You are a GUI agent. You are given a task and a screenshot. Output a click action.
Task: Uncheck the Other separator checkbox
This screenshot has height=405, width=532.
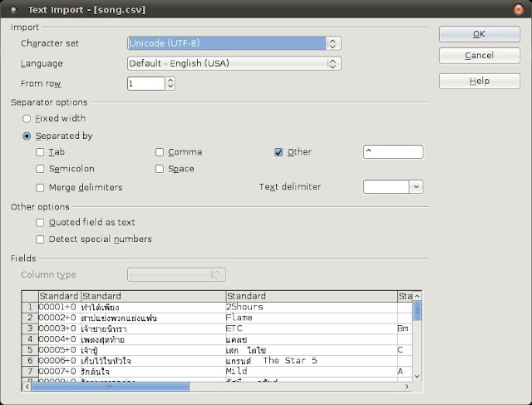(x=278, y=152)
